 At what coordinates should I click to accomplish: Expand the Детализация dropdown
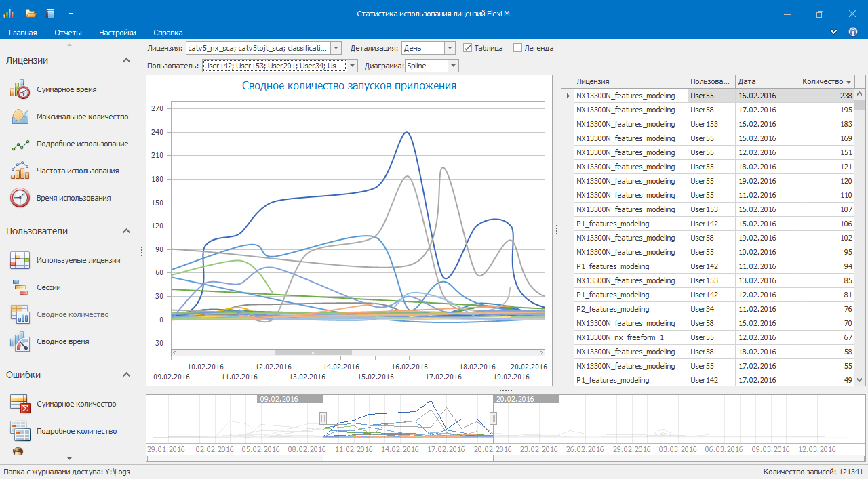point(449,48)
